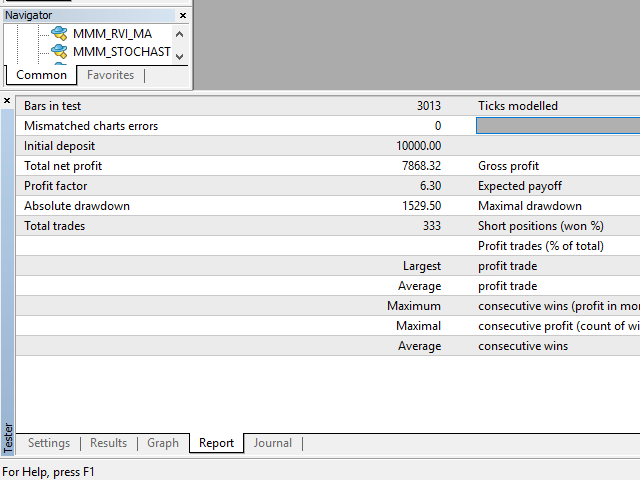Select the MMM_STOCHAST item in Navigator
The image size is (640, 480).
121,52
